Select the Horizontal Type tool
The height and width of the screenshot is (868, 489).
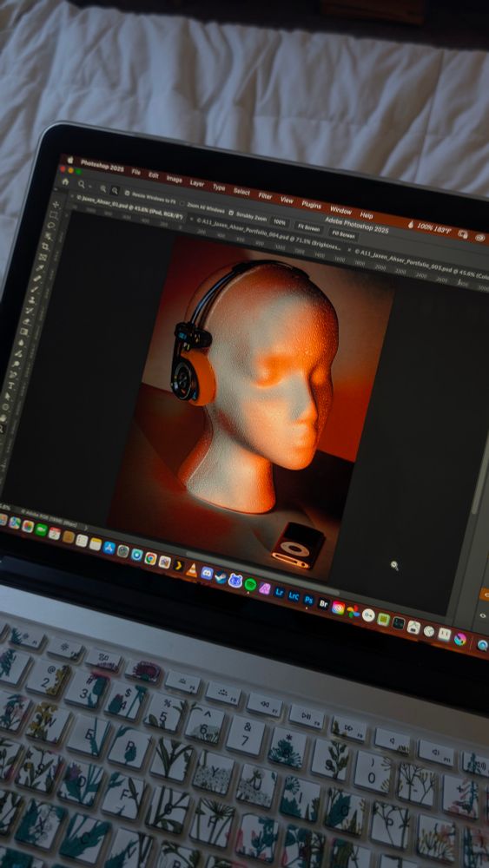coord(10,385)
